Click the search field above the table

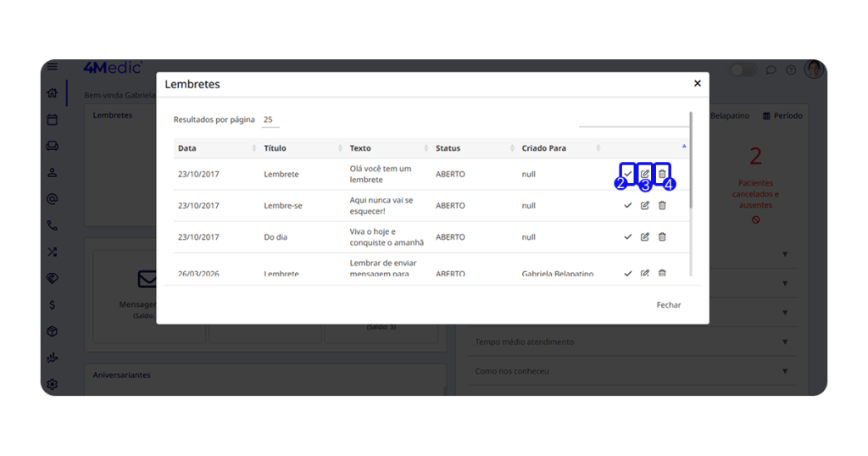tap(632, 120)
